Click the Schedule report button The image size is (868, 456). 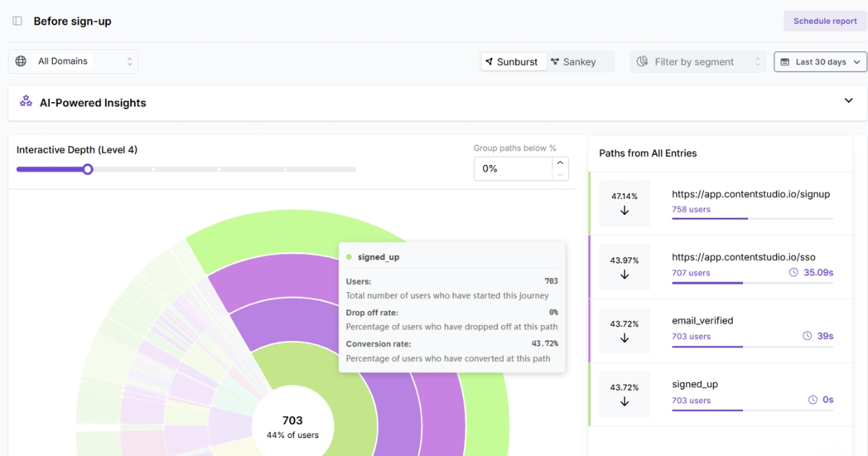[x=825, y=21]
